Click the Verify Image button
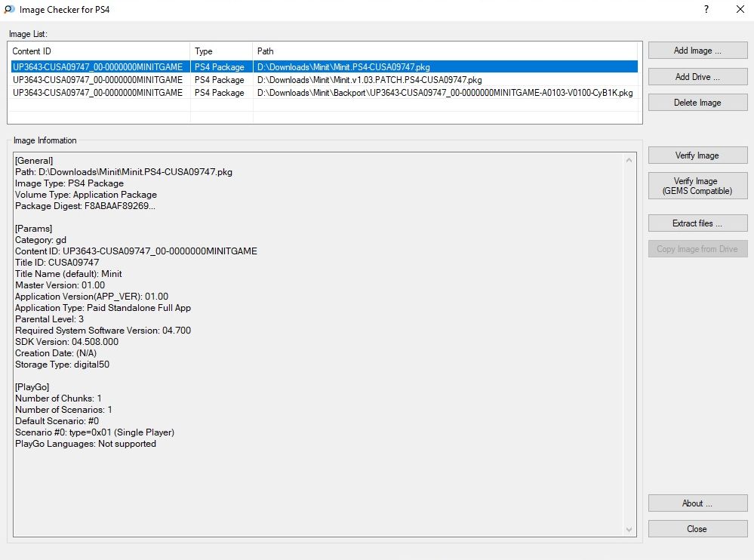Viewport: 754px width, 560px height. click(x=697, y=155)
